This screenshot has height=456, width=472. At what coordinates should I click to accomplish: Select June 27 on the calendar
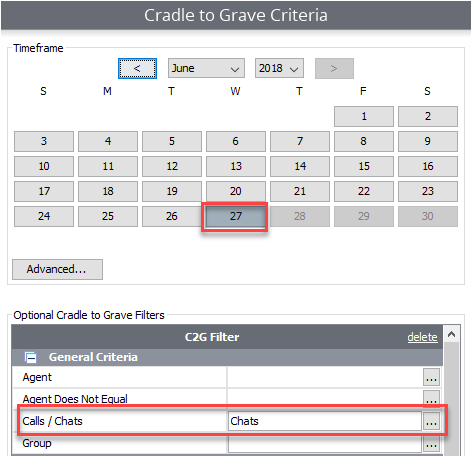pyautogui.click(x=235, y=216)
